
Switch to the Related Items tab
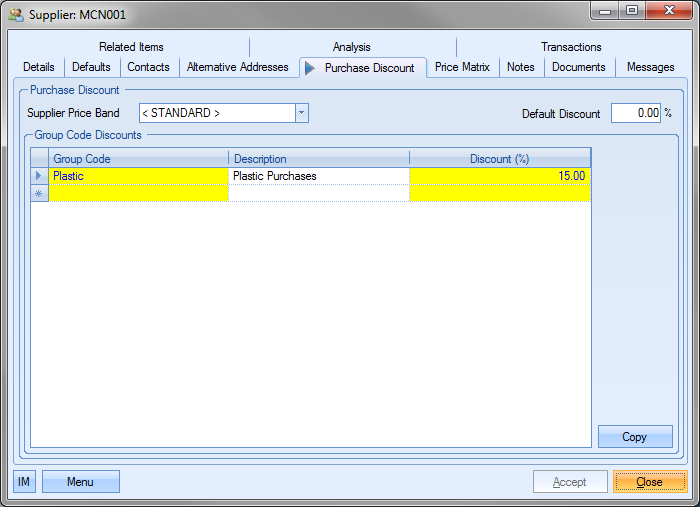(131, 47)
